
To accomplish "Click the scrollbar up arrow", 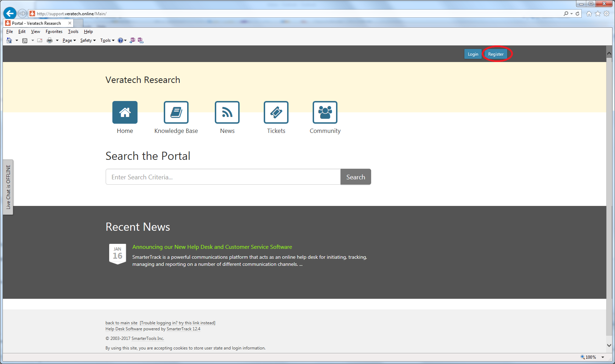I will point(609,54).
